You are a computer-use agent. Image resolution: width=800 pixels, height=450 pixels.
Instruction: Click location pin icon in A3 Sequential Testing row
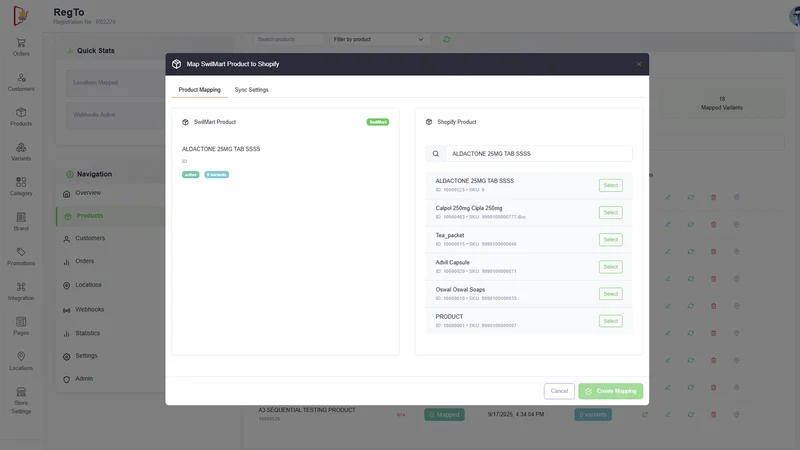pos(736,414)
